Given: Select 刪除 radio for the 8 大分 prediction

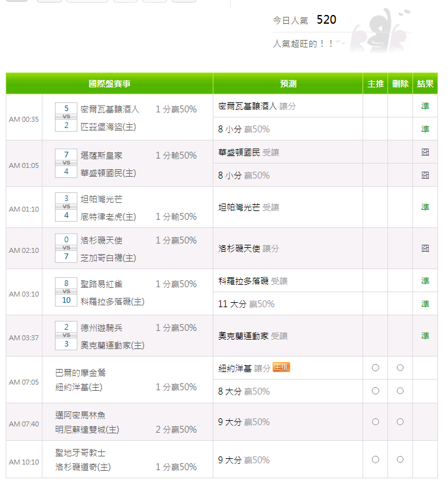Looking at the screenshot, I should coord(400,391).
